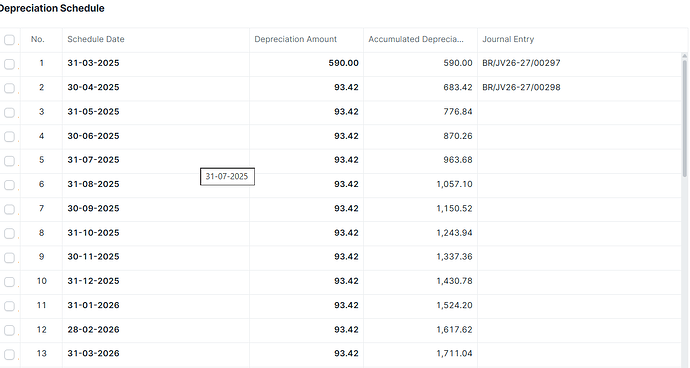This screenshot has height=368, width=690.
Task: Toggle the checkbox for row 7
Action: [9, 209]
